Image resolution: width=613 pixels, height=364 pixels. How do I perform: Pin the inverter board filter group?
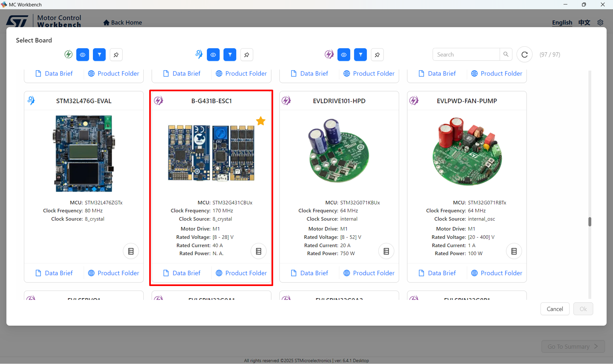pyautogui.click(x=377, y=55)
